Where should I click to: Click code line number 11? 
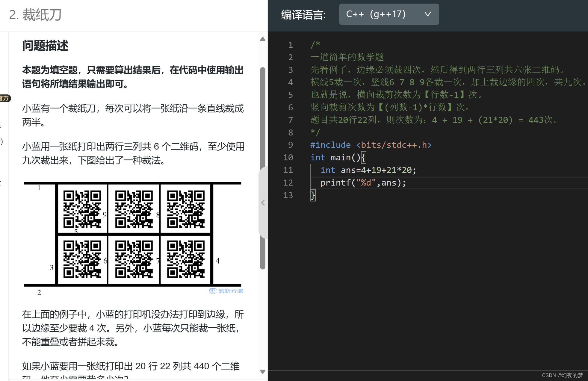(x=288, y=170)
